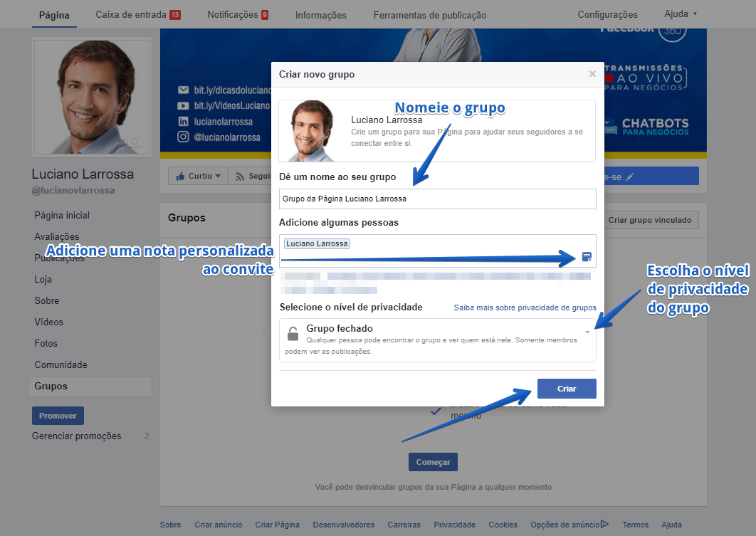Open Opções de anúncio footer link
This screenshot has height=536, width=756.
coord(565,525)
